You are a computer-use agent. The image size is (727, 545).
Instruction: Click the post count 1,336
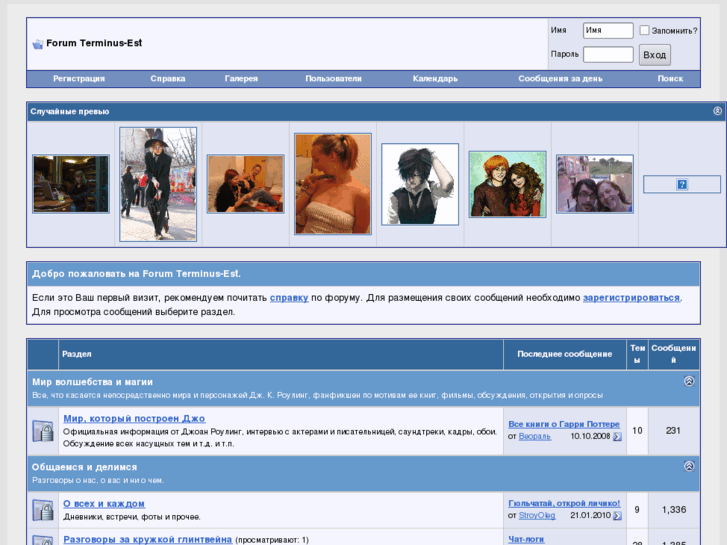click(674, 510)
